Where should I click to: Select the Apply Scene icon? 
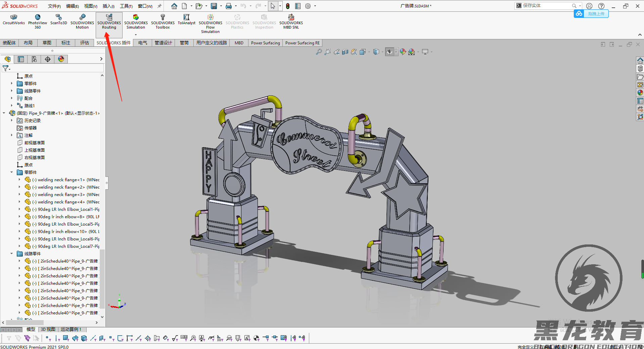point(412,52)
